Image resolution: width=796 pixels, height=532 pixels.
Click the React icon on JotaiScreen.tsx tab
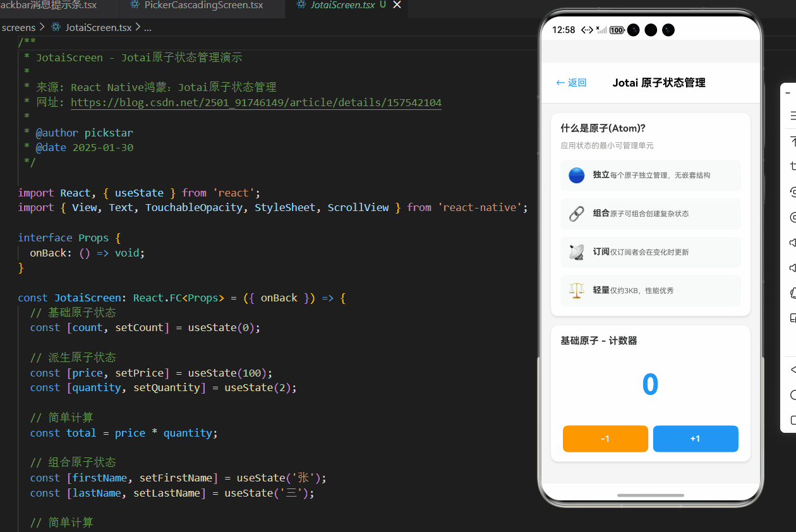(x=301, y=5)
